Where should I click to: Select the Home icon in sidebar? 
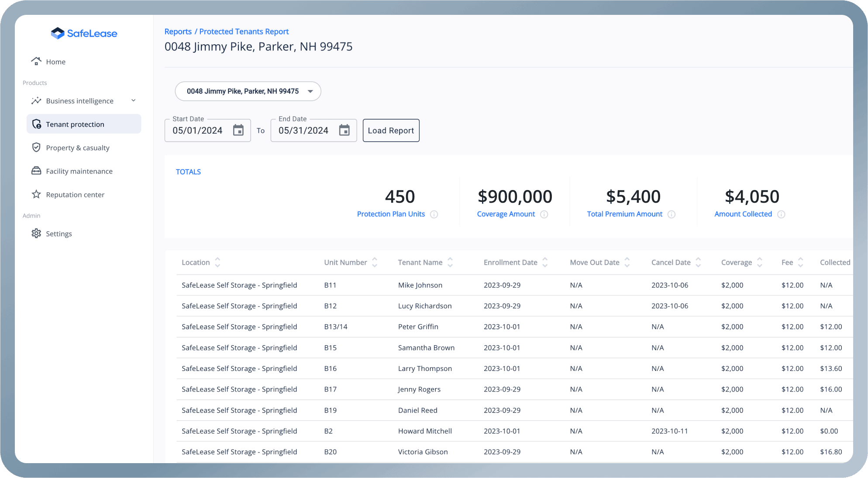(37, 61)
